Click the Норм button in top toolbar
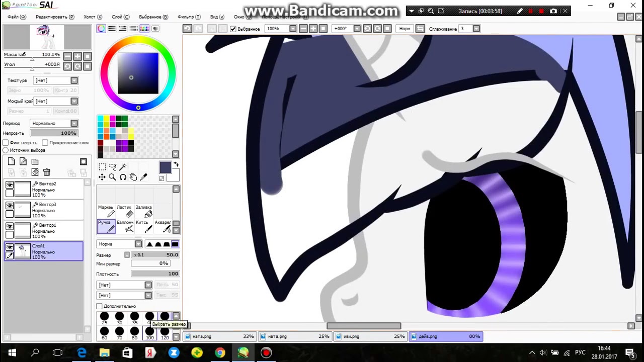The image size is (644, 362). pos(405,29)
